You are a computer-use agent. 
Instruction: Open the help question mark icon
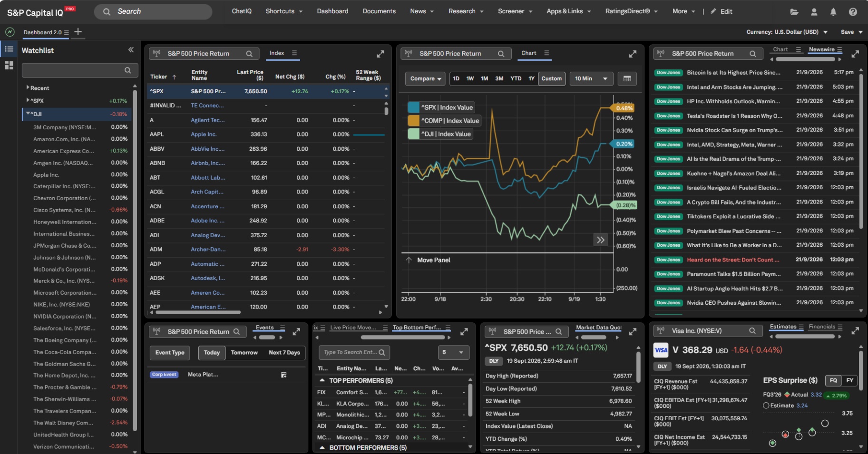pyautogui.click(x=853, y=12)
